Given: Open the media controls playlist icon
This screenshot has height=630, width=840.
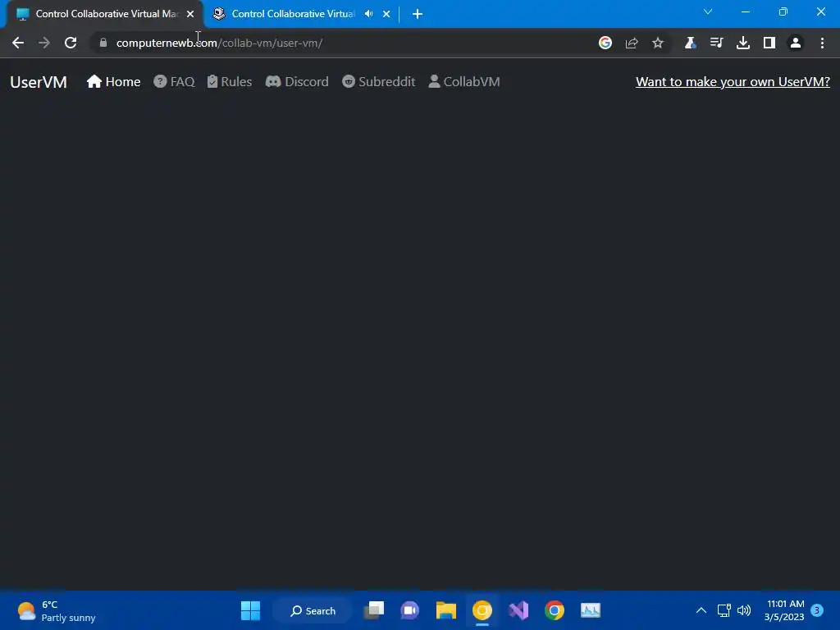Looking at the screenshot, I should [716, 43].
